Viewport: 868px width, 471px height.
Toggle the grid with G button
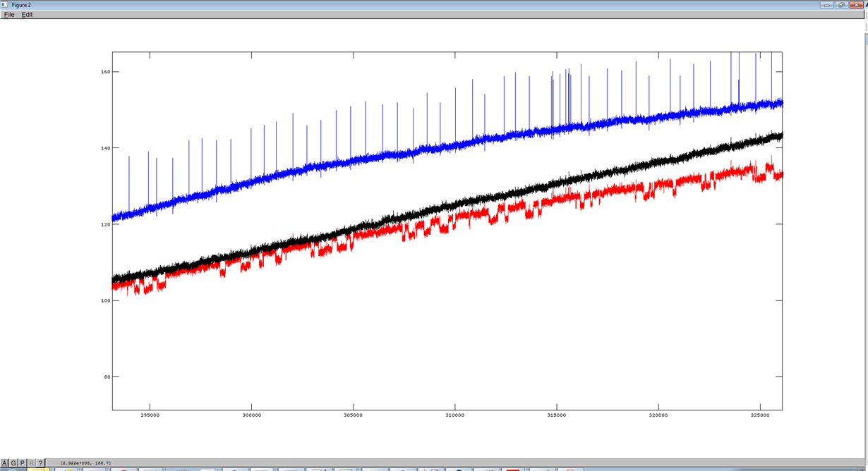[x=13, y=463]
